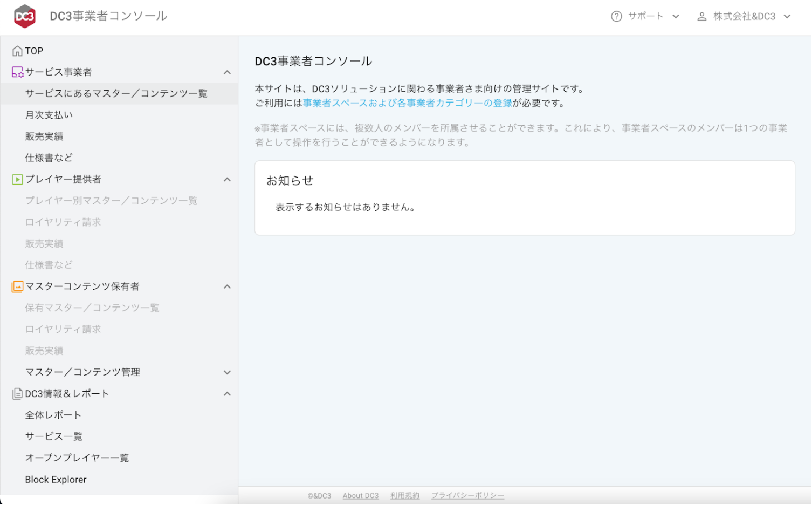Click the お知らせ heading
812x505 pixels.
click(x=290, y=181)
